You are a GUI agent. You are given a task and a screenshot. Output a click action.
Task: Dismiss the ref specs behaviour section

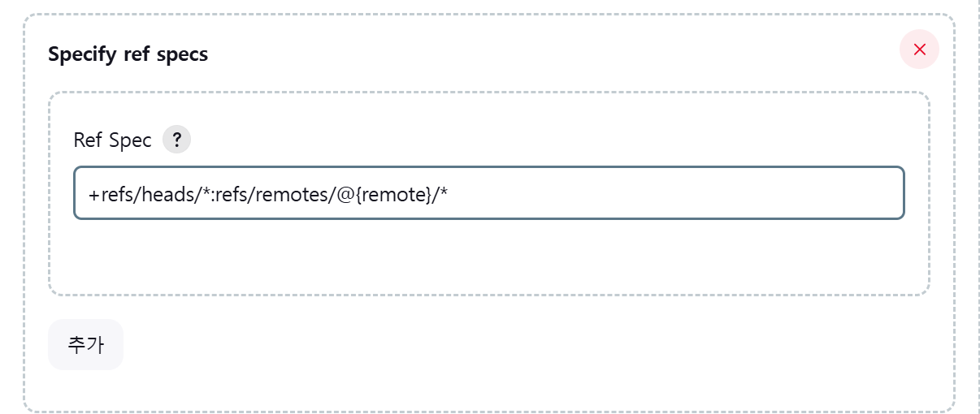(x=919, y=50)
